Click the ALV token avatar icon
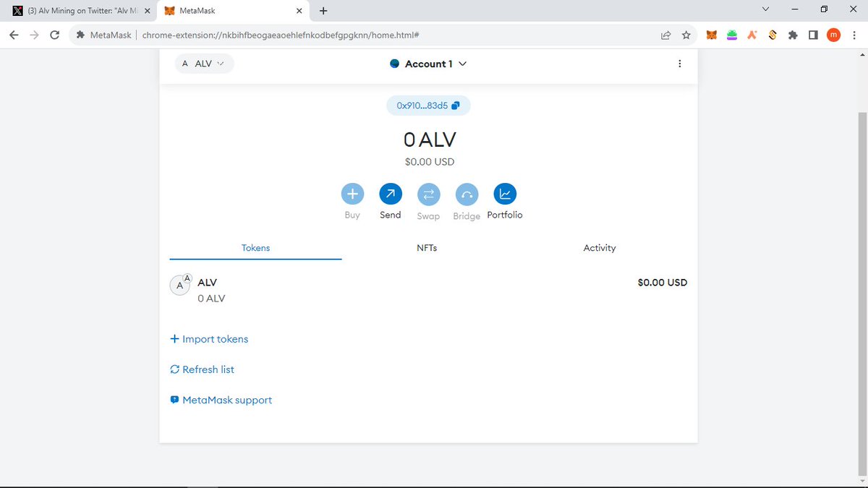Screen dimensions: 868x488 [179, 286]
